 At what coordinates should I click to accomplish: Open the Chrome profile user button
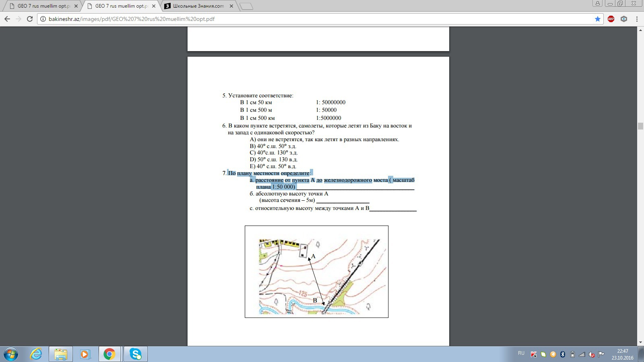(598, 4)
